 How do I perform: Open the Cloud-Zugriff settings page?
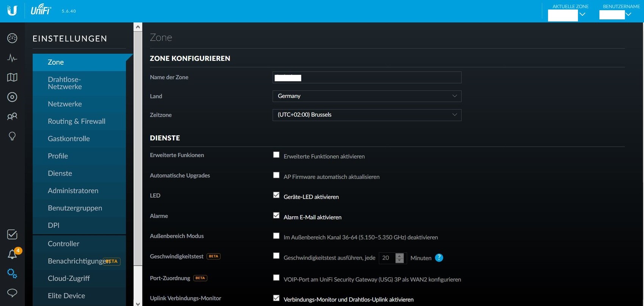[69, 278]
